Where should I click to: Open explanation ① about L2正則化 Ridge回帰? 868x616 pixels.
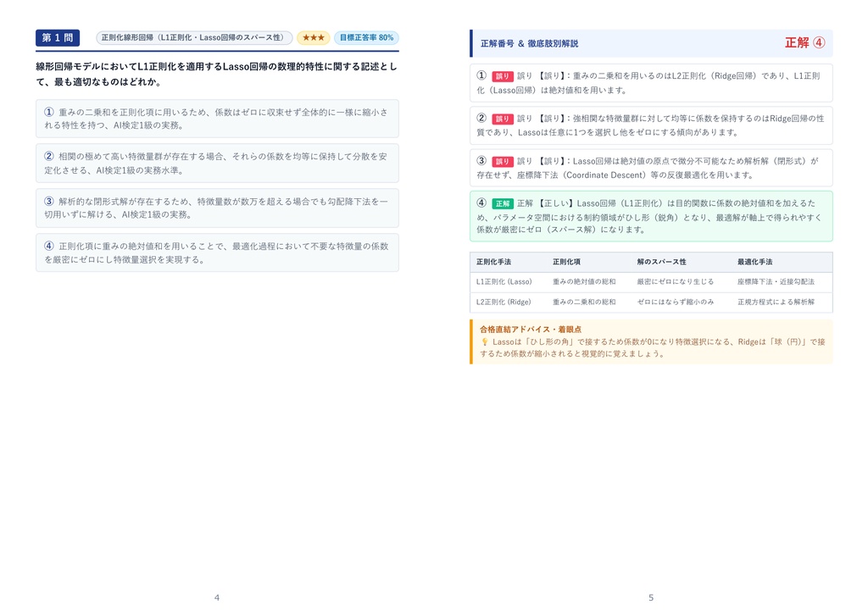651,83
